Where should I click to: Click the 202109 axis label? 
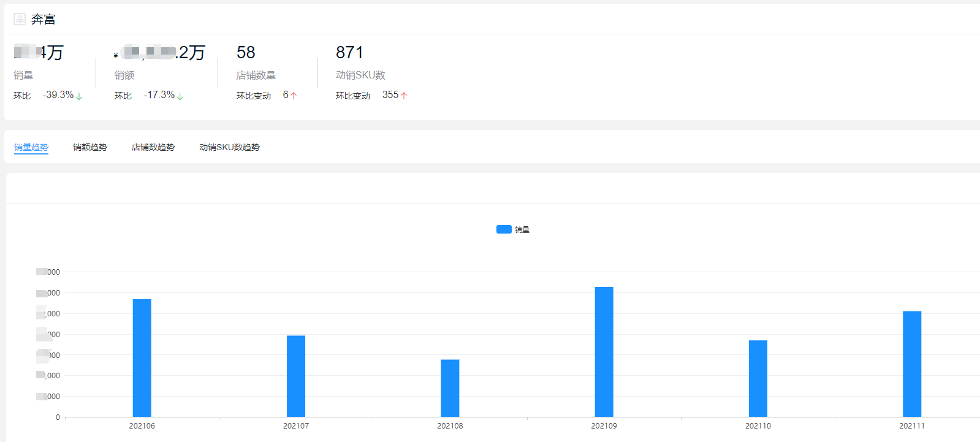click(604, 426)
